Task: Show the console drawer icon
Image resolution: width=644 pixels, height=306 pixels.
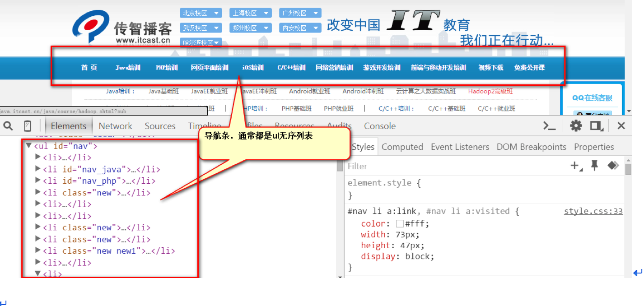Action: click(549, 126)
